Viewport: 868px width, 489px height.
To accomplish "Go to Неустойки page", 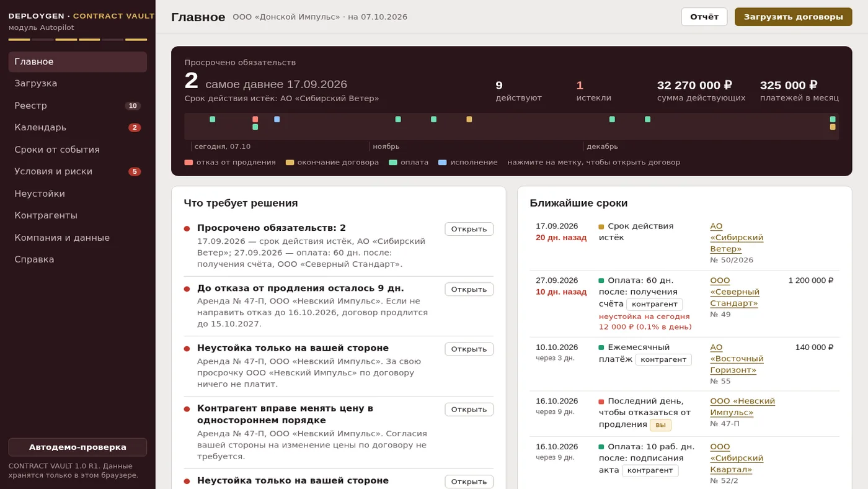I will 77,194.
